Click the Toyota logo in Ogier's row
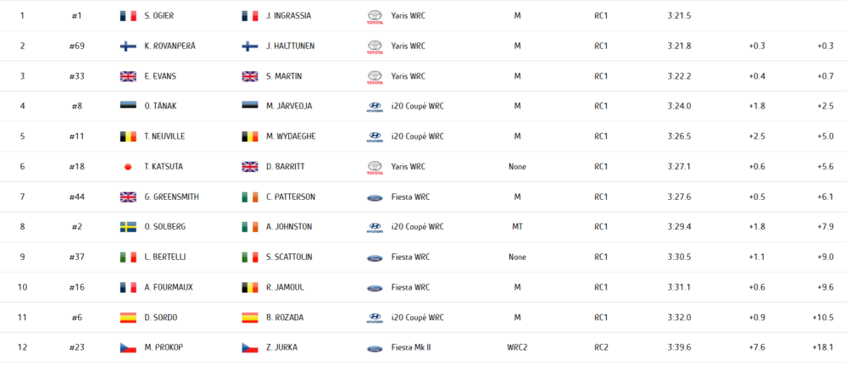 point(374,16)
